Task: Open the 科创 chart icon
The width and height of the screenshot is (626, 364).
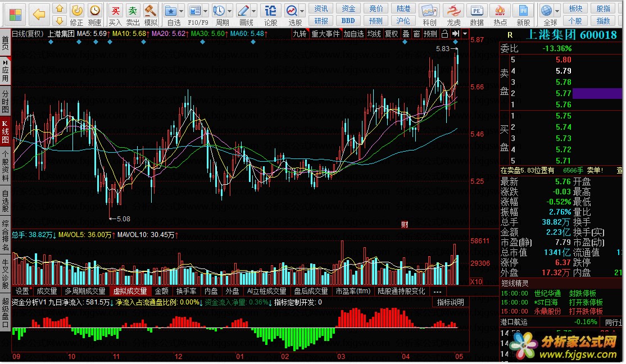Action: point(429,15)
